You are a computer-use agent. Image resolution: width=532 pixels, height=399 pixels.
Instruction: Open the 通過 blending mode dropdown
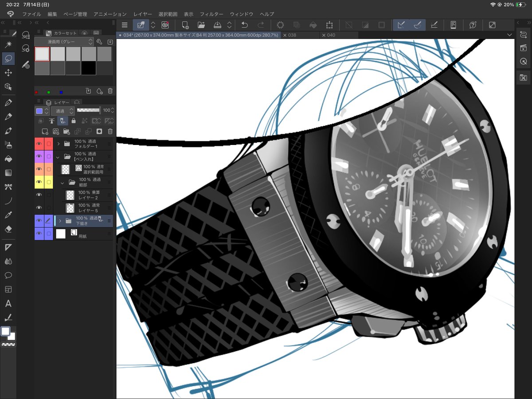pos(62,110)
